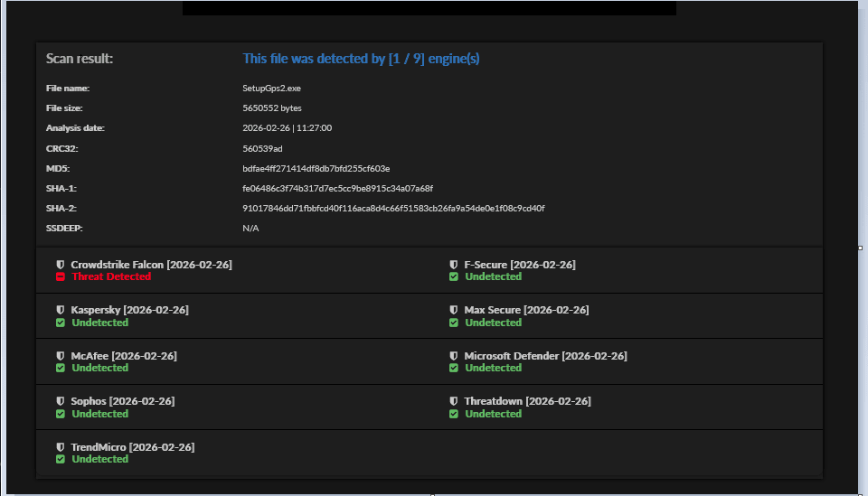Click the Undetected status under Microsoft Defender

[x=494, y=368]
